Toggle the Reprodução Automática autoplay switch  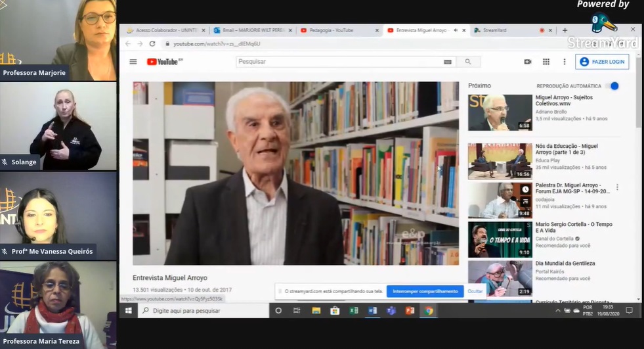(x=613, y=86)
